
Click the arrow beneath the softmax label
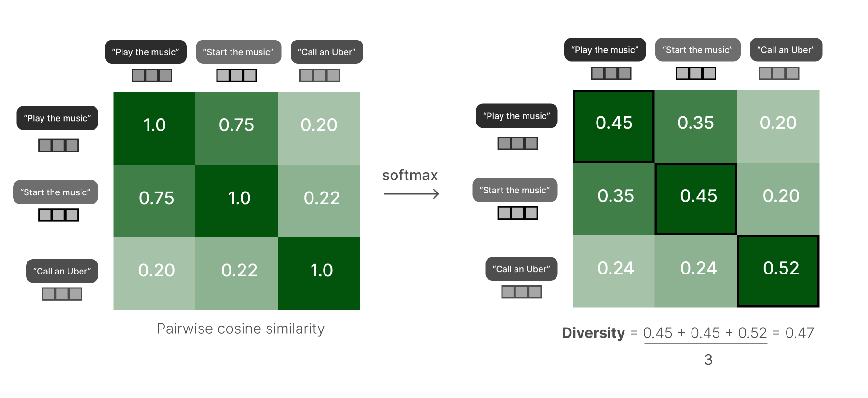pyautogui.click(x=411, y=194)
